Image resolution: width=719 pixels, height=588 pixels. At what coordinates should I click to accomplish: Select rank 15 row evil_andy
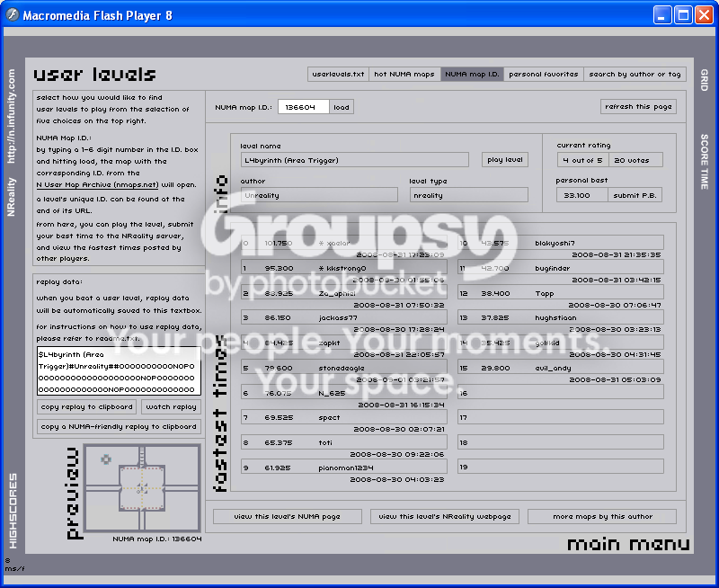560,368
